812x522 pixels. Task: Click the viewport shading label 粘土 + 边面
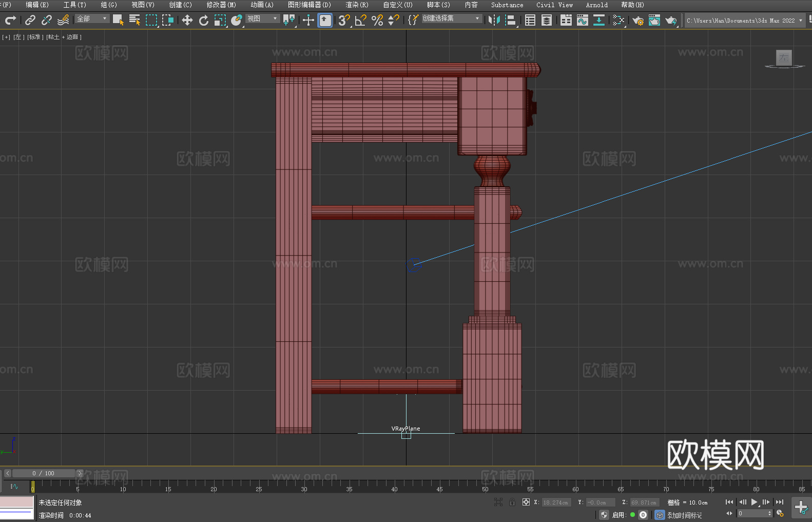pyautogui.click(x=64, y=37)
